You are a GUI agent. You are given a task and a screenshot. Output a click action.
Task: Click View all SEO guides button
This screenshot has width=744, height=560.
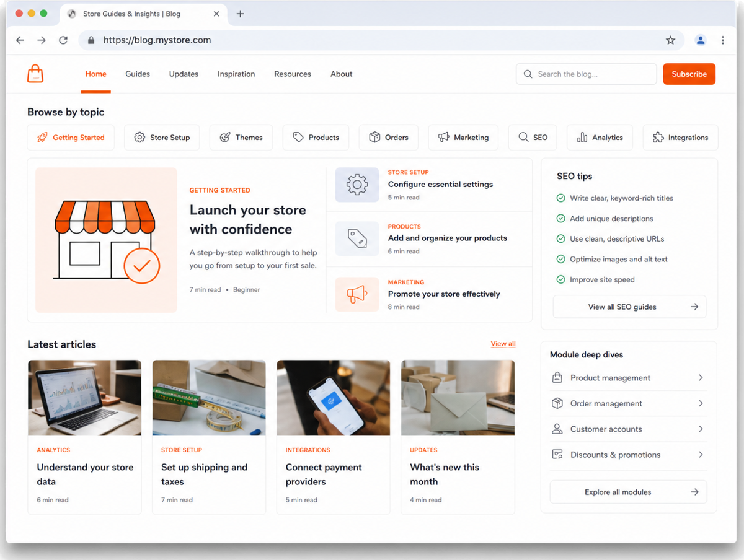[x=629, y=307]
